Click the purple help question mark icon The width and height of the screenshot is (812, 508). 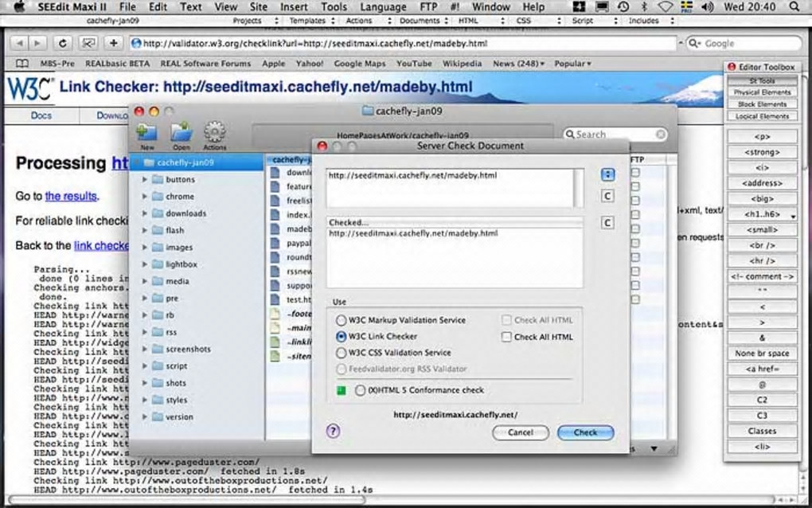tap(333, 431)
